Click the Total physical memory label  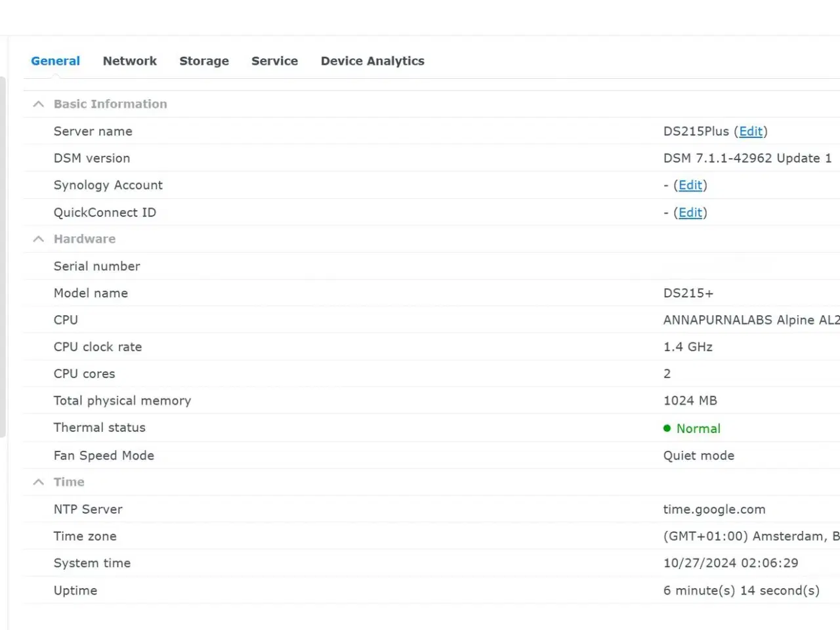point(123,400)
